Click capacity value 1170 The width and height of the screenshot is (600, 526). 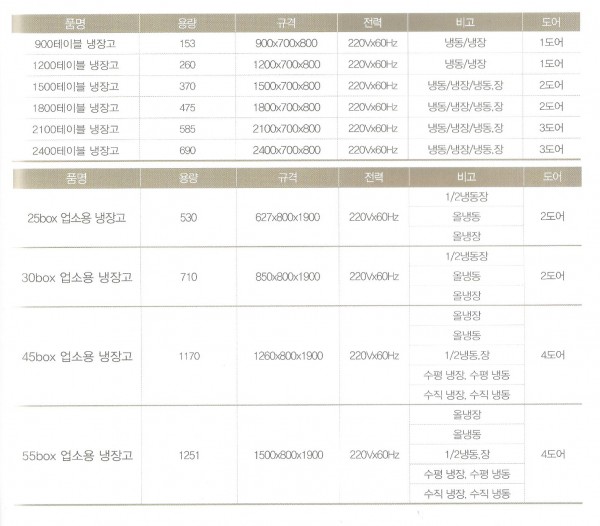tap(189, 356)
